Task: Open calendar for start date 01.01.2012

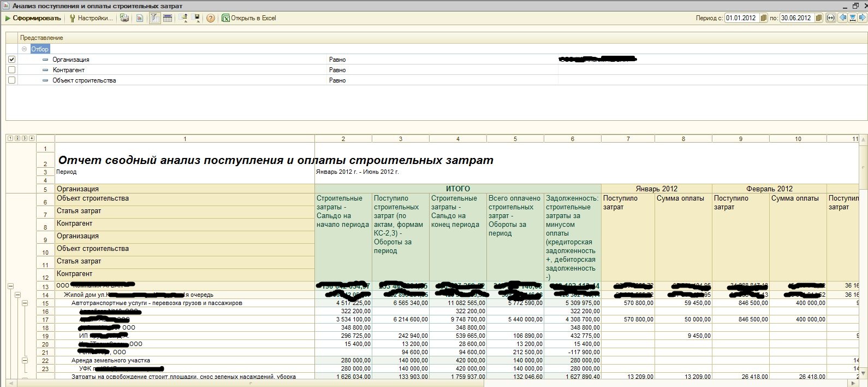Action: point(764,18)
